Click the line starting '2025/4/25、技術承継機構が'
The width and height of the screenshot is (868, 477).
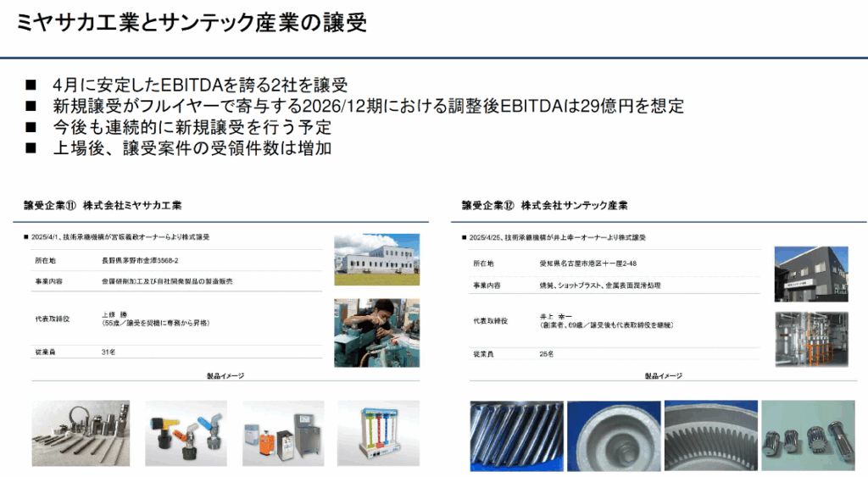coord(558,237)
